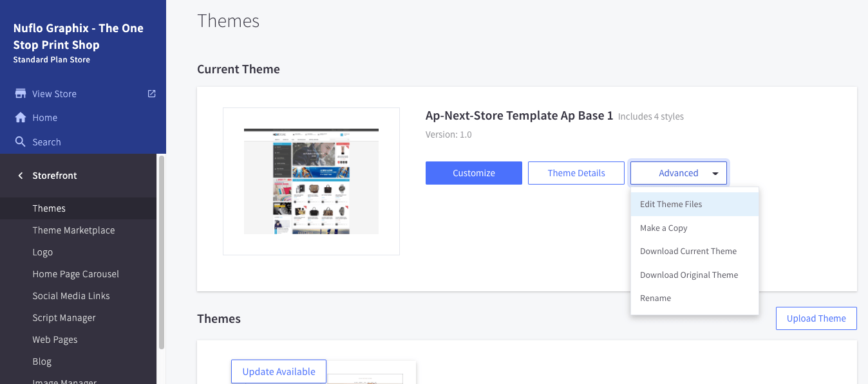This screenshot has height=384, width=868.
Task: Click the View Store label
Action: click(55, 94)
